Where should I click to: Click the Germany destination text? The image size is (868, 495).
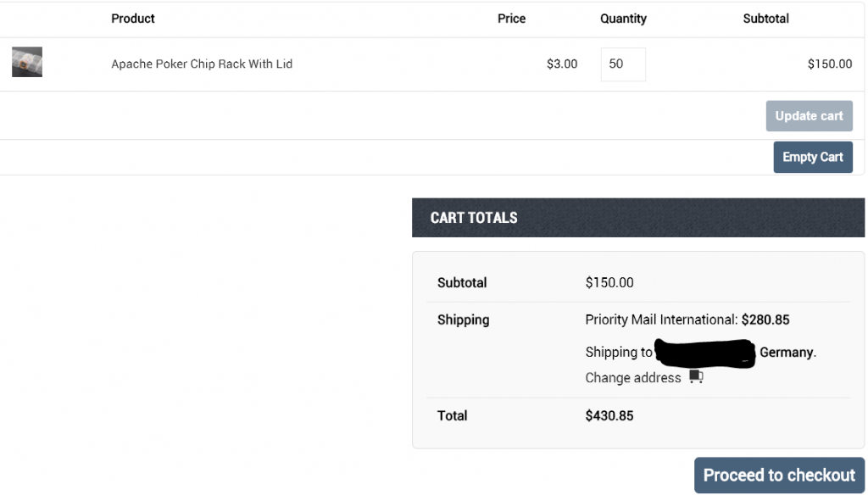click(x=787, y=352)
